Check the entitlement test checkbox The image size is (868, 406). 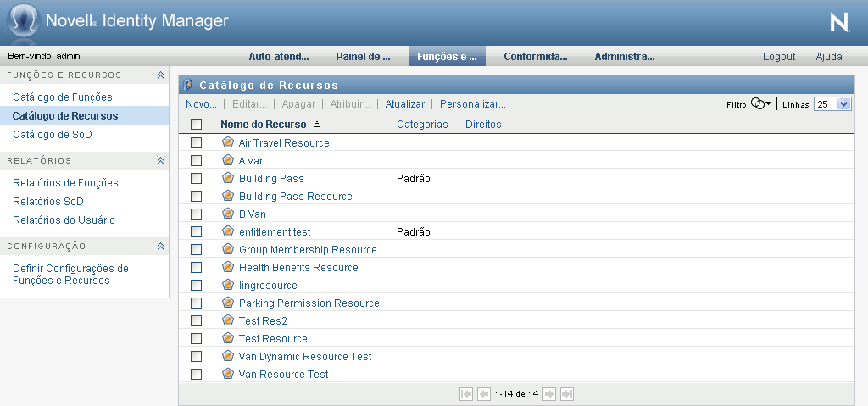(x=196, y=231)
